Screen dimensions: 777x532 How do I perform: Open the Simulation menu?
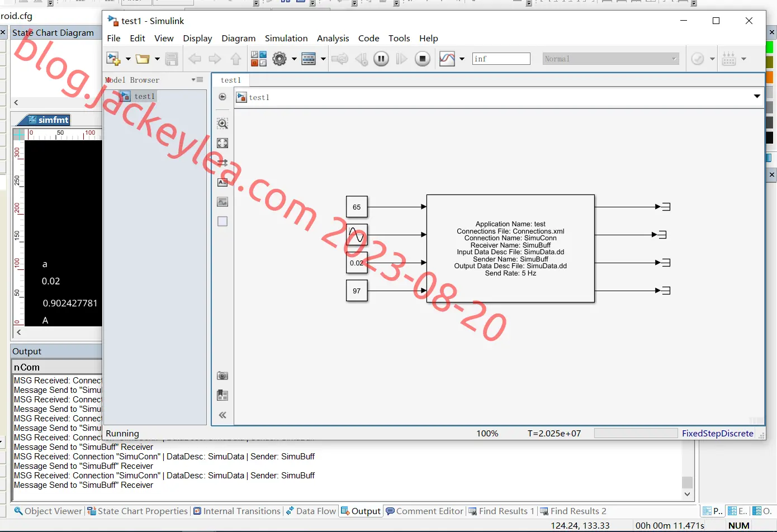(x=286, y=38)
